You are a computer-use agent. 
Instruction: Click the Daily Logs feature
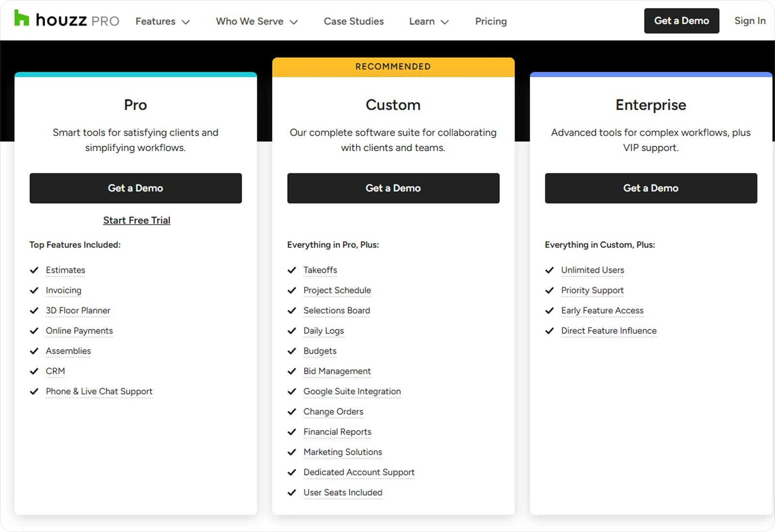click(324, 331)
